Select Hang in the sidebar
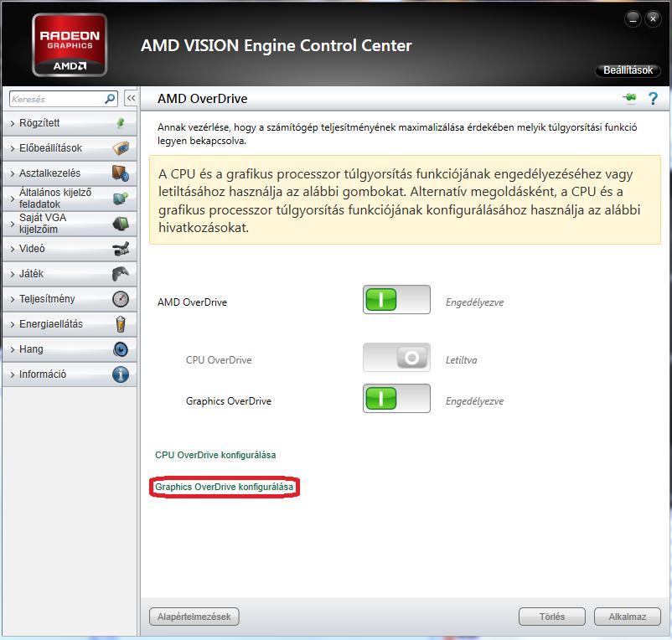Viewport: 672px width, 640px height. [x=70, y=349]
